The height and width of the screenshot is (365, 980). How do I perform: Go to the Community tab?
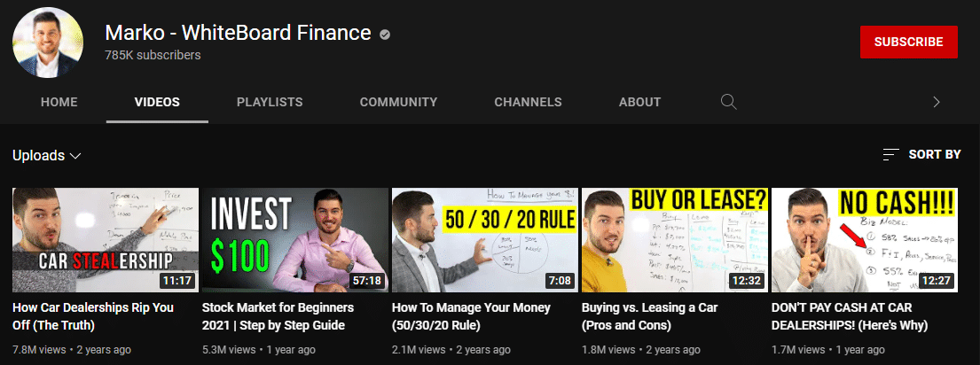pyautogui.click(x=398, y=102)
